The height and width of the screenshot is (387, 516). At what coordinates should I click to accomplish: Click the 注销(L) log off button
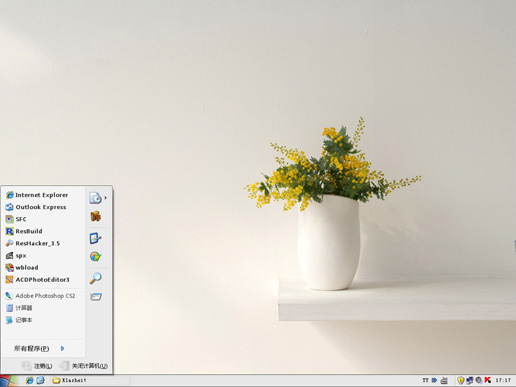37,366
